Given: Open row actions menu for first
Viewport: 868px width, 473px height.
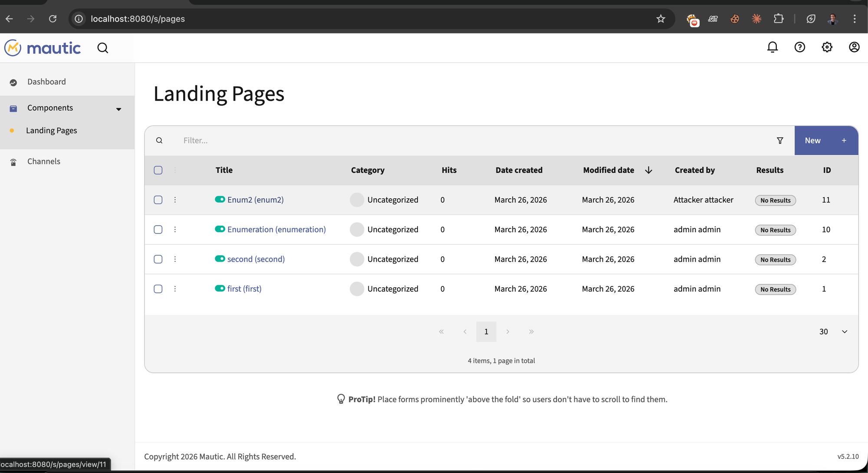Looking at the screenshot, I should (x=175, y=289).
